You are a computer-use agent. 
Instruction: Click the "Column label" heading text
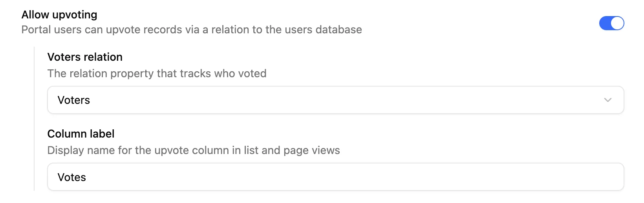pos(81,134)
